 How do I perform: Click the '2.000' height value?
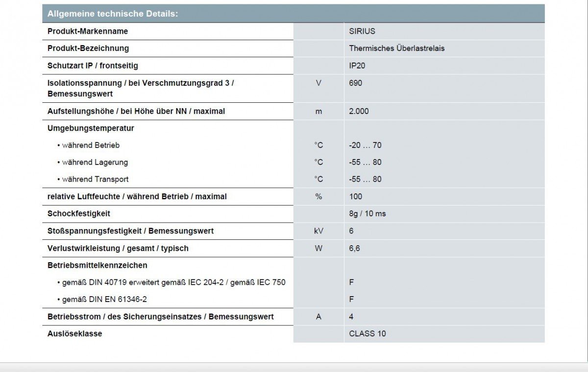point(359,111)
